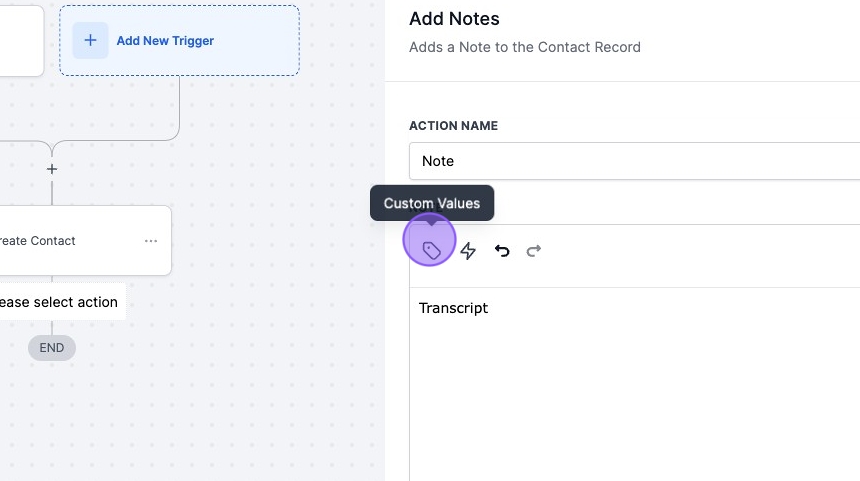860x481 pixels.
Task: Open Custom Values tag picker
Action: point(431,250)
